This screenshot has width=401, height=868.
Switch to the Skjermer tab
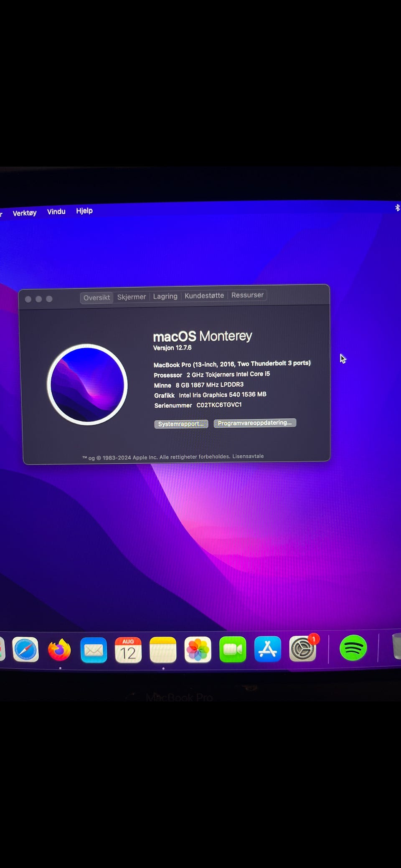click(132, 297)
